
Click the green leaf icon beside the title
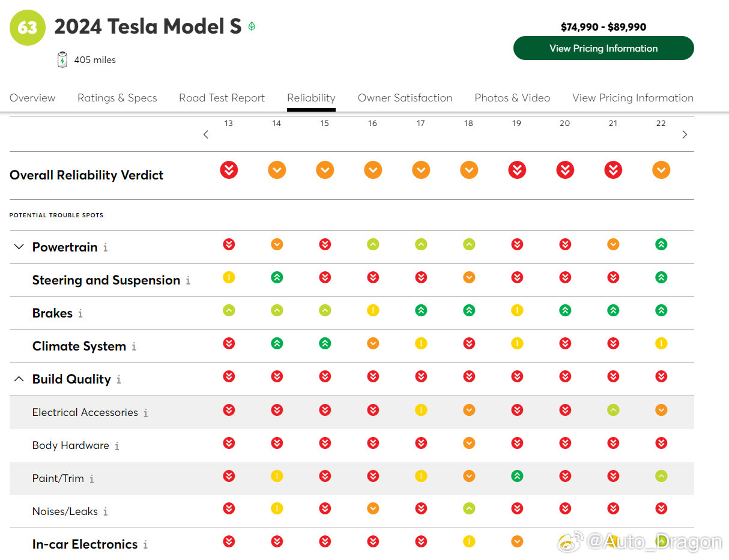point(252,26)
